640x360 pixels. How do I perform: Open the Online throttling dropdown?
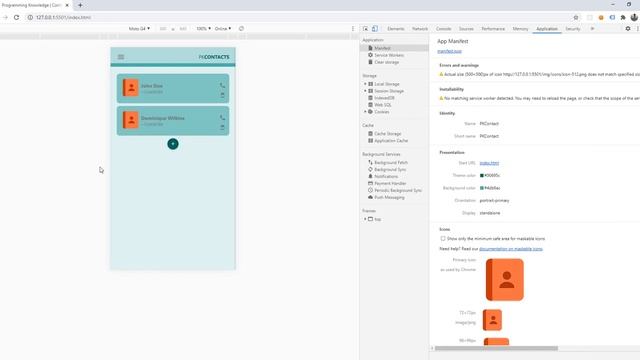(x=223, y=29)
